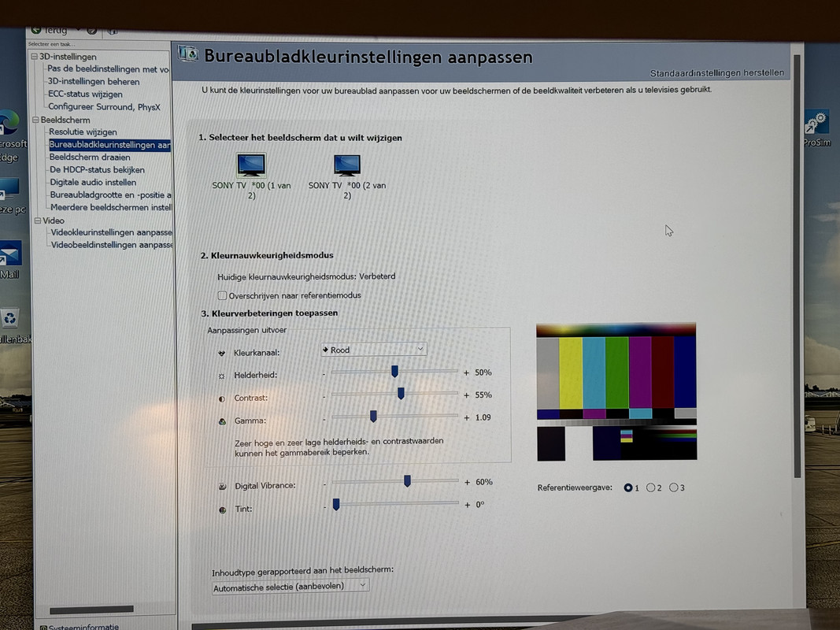Open Resolutie wijzigen
840x630 pixels.
(x=83, y=132)
